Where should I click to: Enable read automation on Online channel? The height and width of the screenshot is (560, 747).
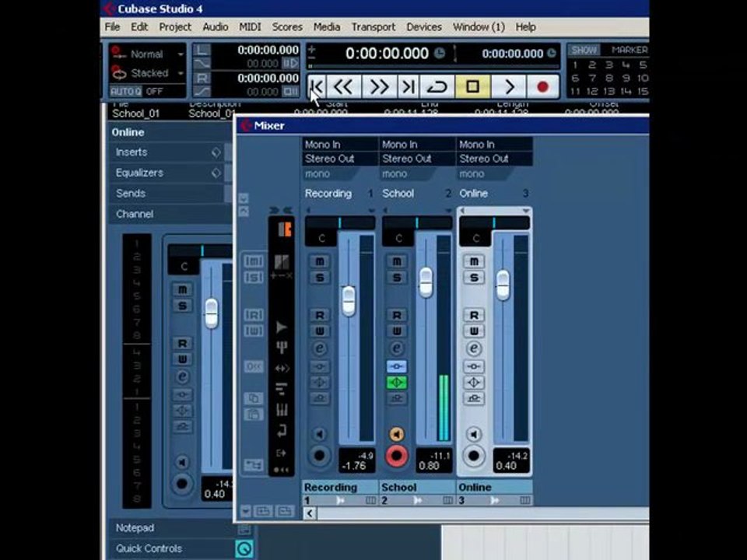(474, 315)
